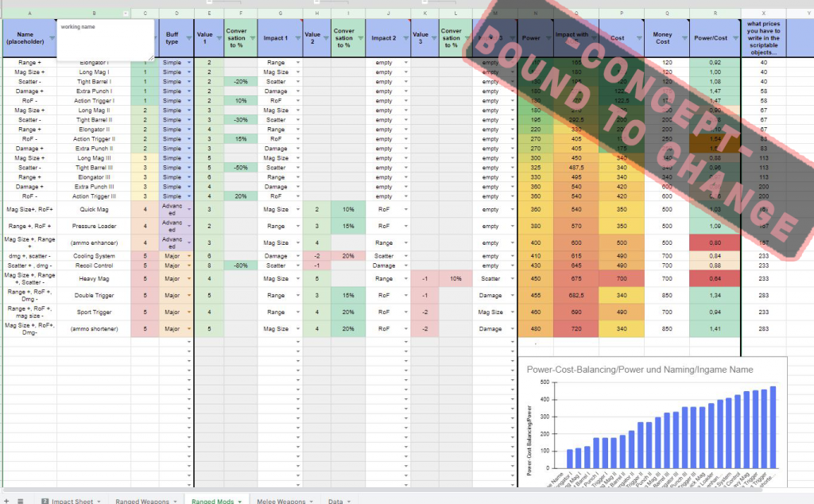This screenshot has width=814, height=504.
Task: Open the Ranged Mods tab menu arrow
Action: (239, 499)
